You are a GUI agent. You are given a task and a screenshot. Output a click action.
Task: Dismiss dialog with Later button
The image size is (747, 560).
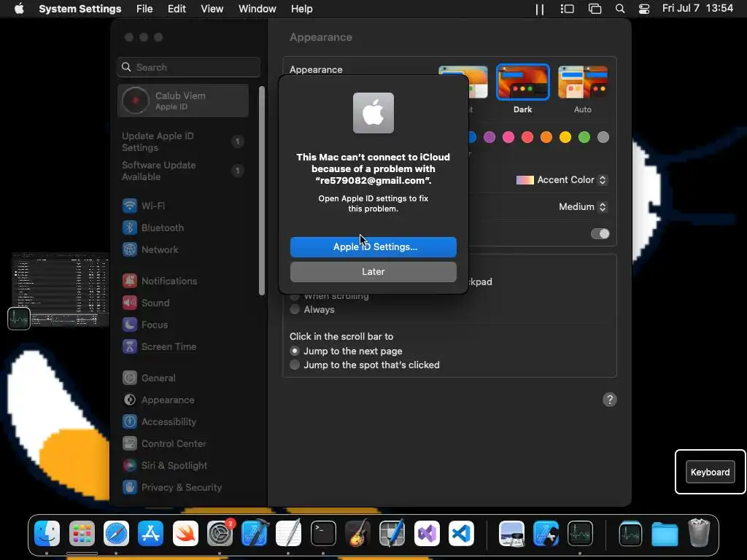click(x=373, y=272)
